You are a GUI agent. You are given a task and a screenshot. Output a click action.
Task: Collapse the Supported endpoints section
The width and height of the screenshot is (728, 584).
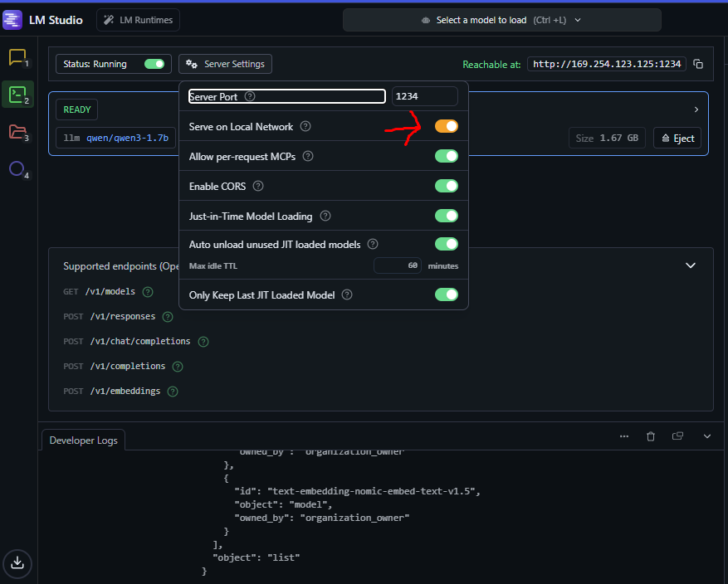tap(691, 265)
